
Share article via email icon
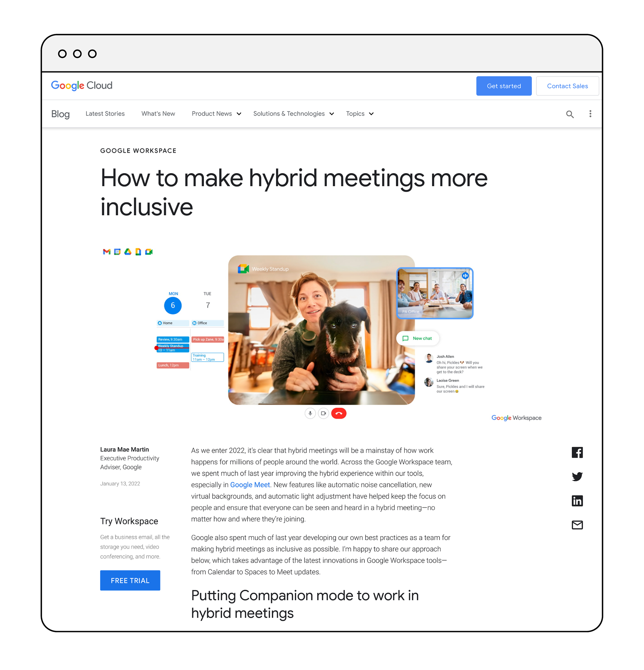pyautogui.click(x=577, y=525)
